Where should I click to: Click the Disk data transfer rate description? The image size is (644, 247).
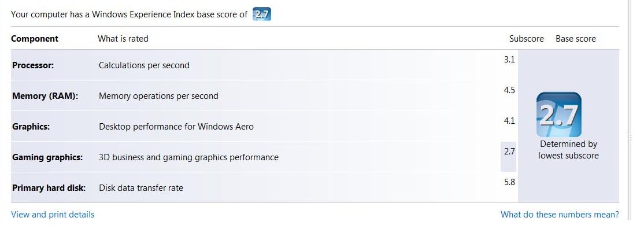click(x=141, y=188)
